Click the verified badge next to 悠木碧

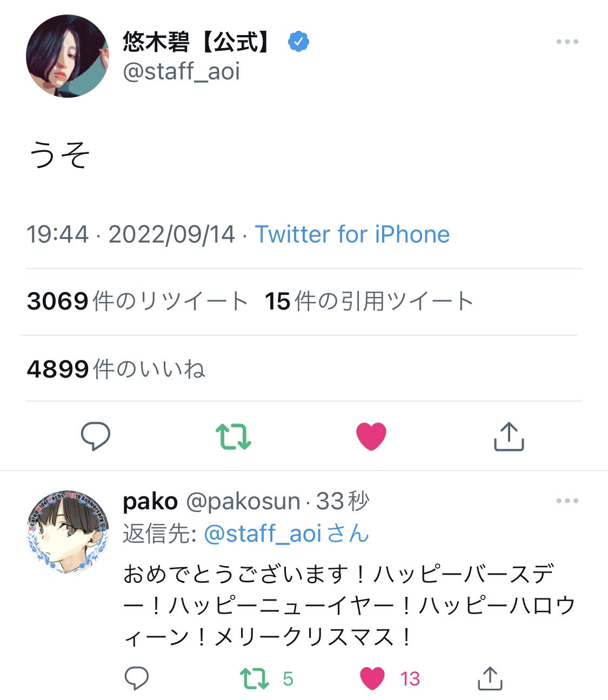tap(298, 42)
